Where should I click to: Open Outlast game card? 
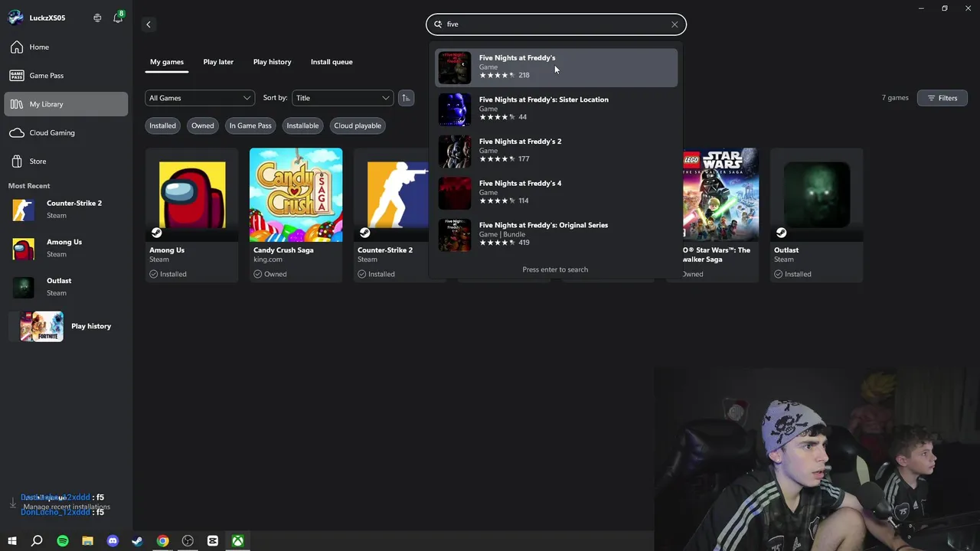tap(817, 215)
